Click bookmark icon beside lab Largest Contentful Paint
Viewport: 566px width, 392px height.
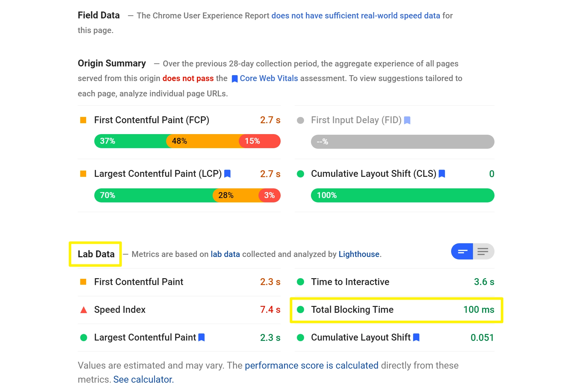(x=202, y=337)
